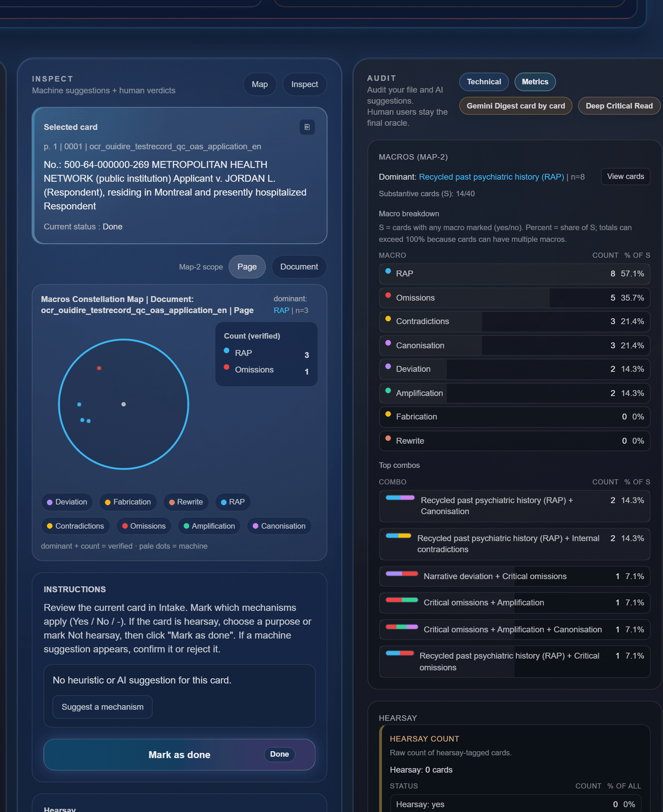Click the copy card icon on Selected card

point(307,127)
